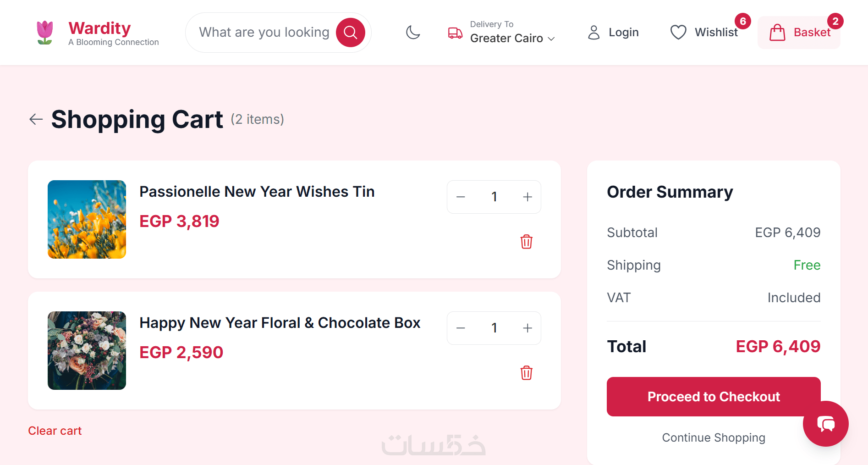Click the Clear cart link

(55, 431)
